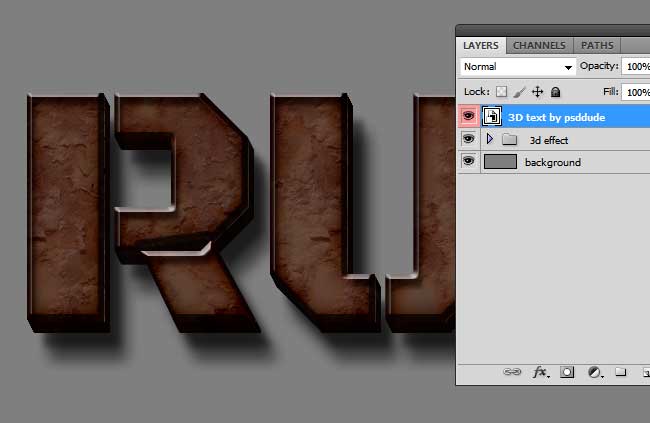The height and width of the screenshot is (423, 650).
Task: Open the Paths tab
Action: pyautogui.click(x=597, y=45)
